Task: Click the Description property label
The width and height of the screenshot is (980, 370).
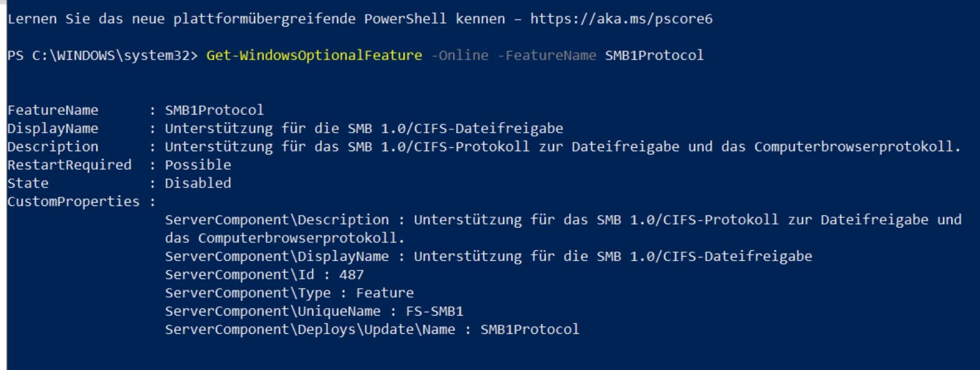Action: pos(53,146)
